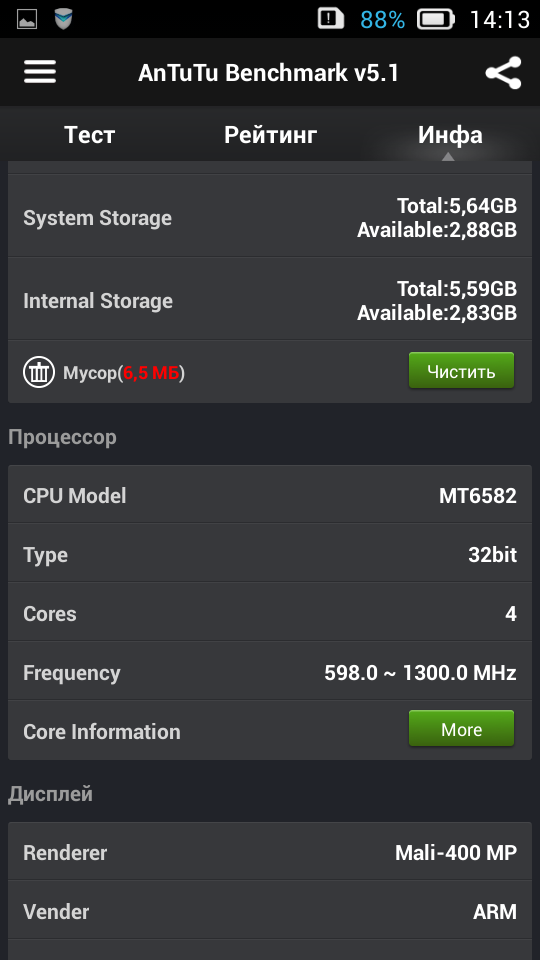
Task: Tap the green Чистить button
Action: tap(461, 370)
